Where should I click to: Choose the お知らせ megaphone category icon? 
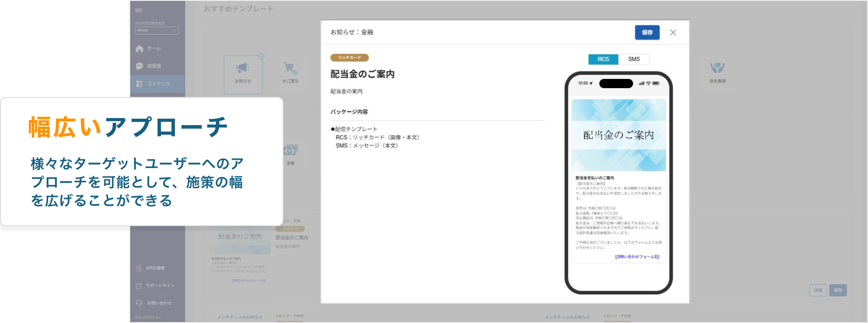(x=243, y=69)
